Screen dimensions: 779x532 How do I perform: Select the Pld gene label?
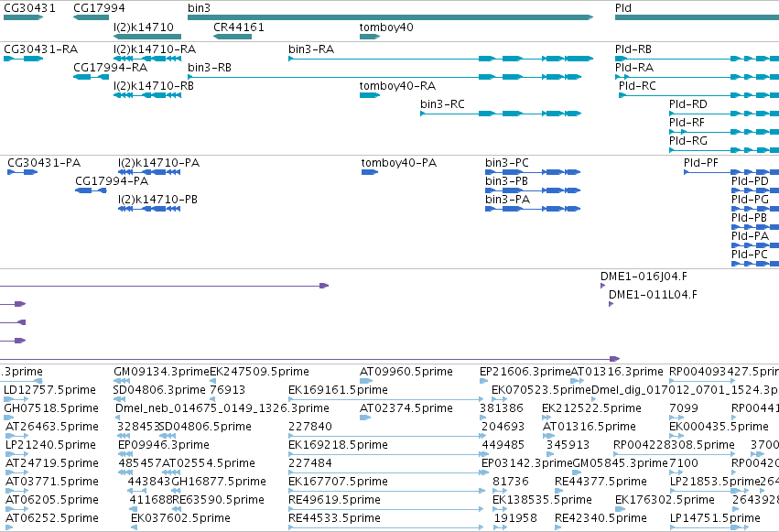[x=623, y=8]
